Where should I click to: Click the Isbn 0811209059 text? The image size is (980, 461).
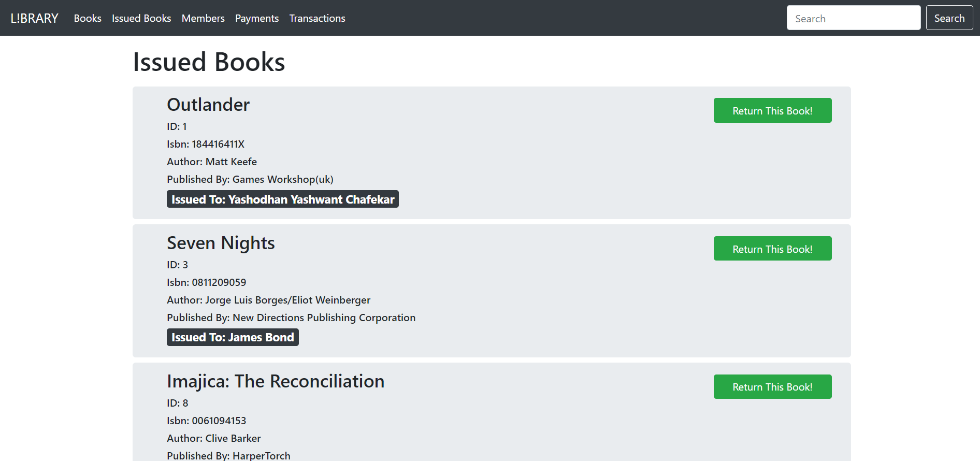[207, 282]
